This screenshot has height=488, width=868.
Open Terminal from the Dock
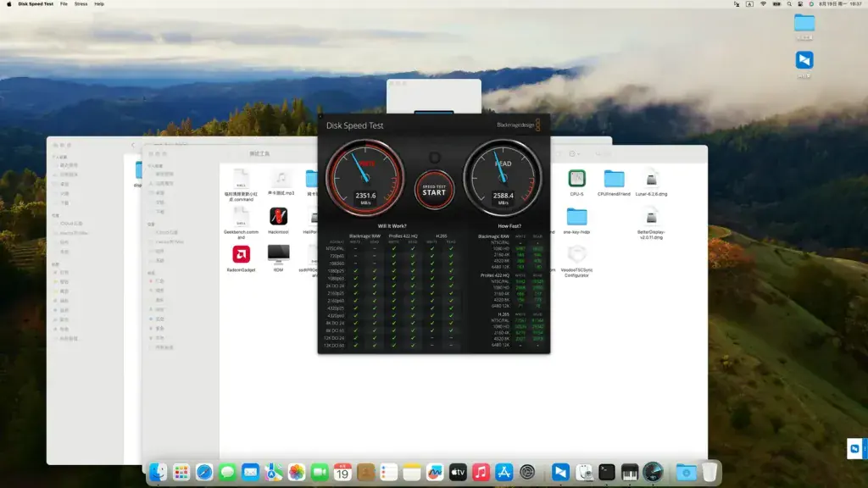(x=607, y=472)
